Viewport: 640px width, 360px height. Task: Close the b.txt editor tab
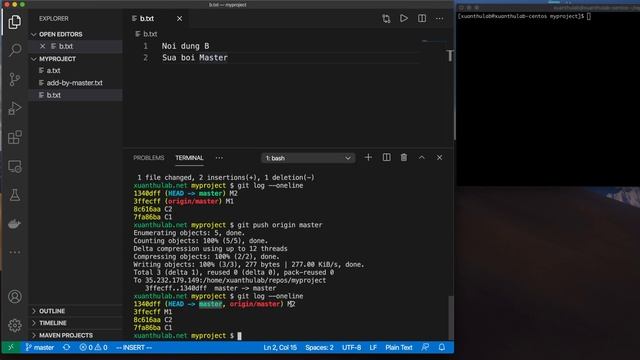click(x=179, y=19)
